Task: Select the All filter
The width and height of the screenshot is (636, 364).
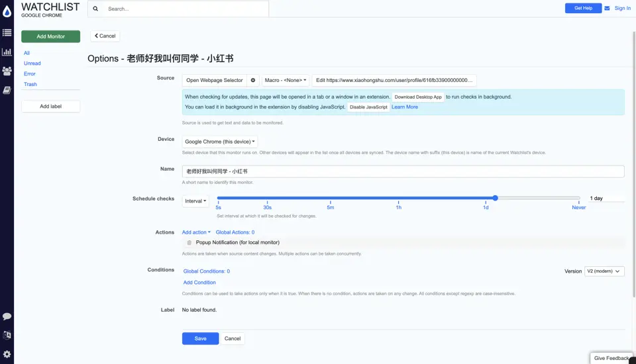Action: 26,53
